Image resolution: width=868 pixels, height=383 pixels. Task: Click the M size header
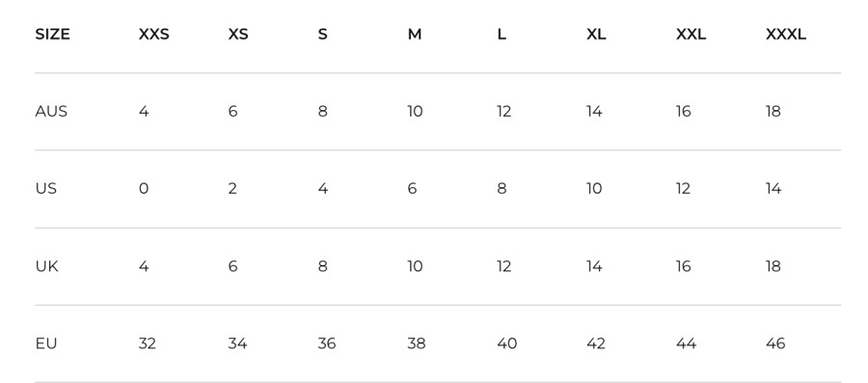point(415,35)
